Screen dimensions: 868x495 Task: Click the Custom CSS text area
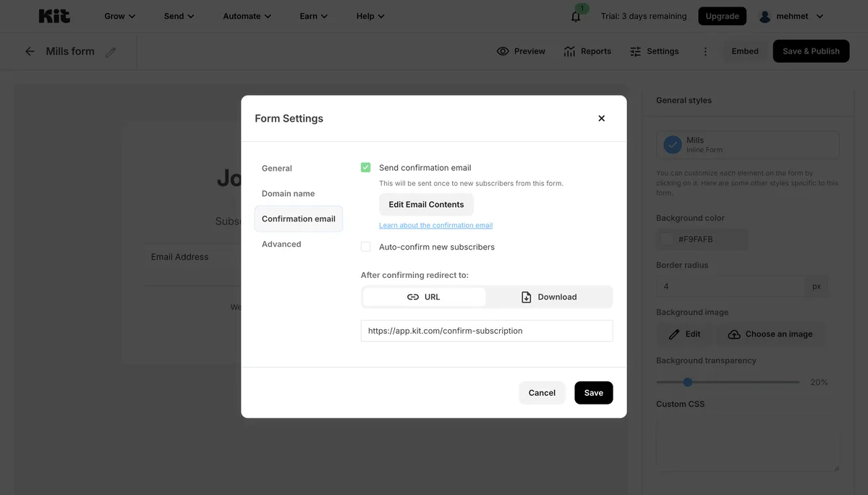click(x=748, y=444)
